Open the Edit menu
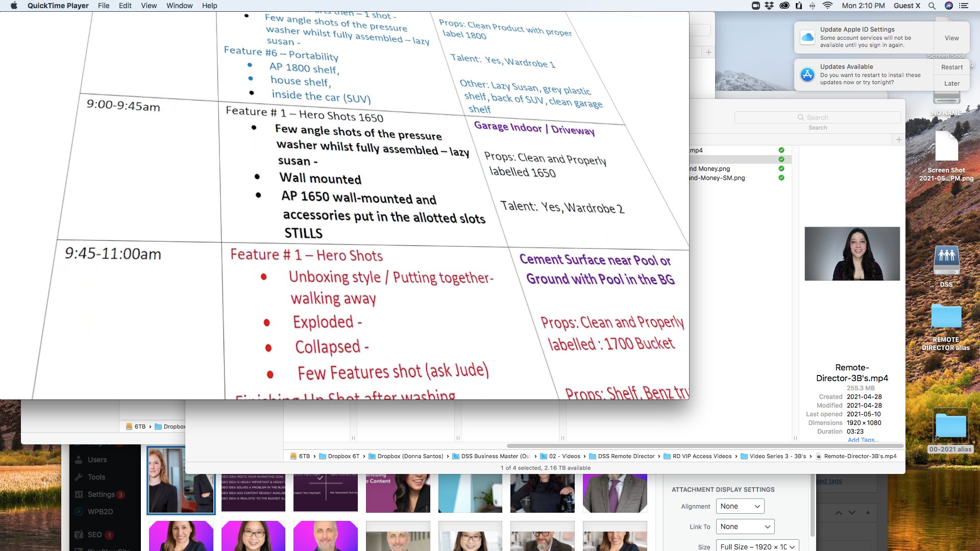 click(x=125, y=6)
